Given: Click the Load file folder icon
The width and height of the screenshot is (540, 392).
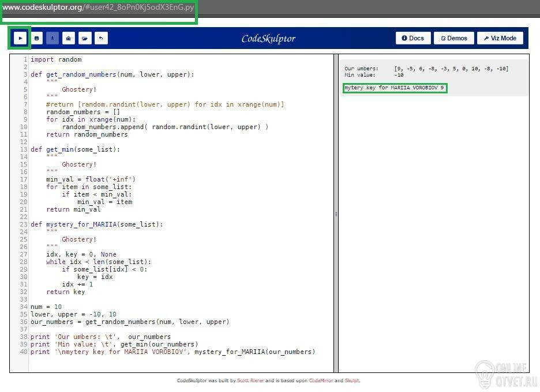Looking at the screenshot, I should [x=85, y=38].
